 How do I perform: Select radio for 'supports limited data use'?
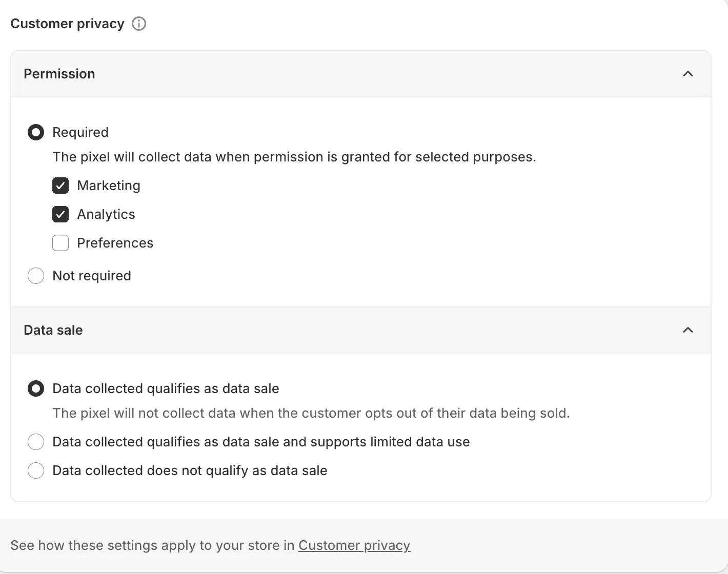point(36,442)
